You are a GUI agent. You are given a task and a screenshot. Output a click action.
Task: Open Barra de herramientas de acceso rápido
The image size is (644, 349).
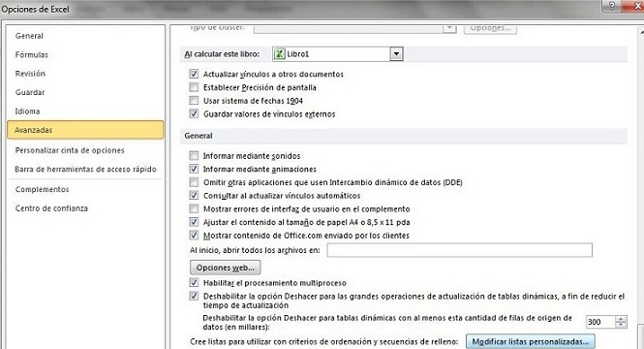(85, 169)
